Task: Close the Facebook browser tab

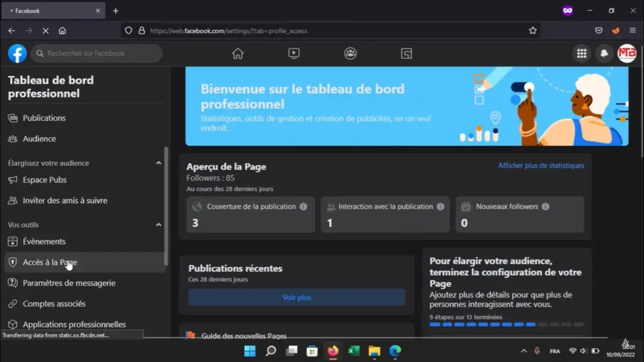Action: (97, 11)
